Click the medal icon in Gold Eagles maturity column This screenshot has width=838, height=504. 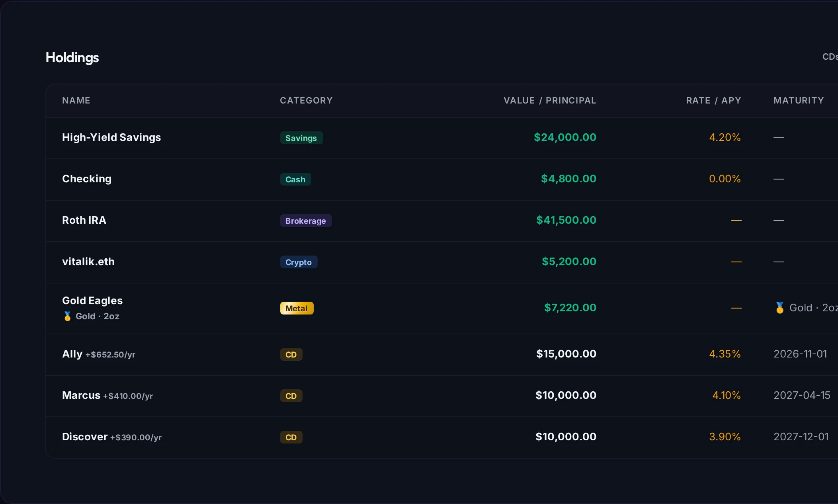click(x=779, y=308)
